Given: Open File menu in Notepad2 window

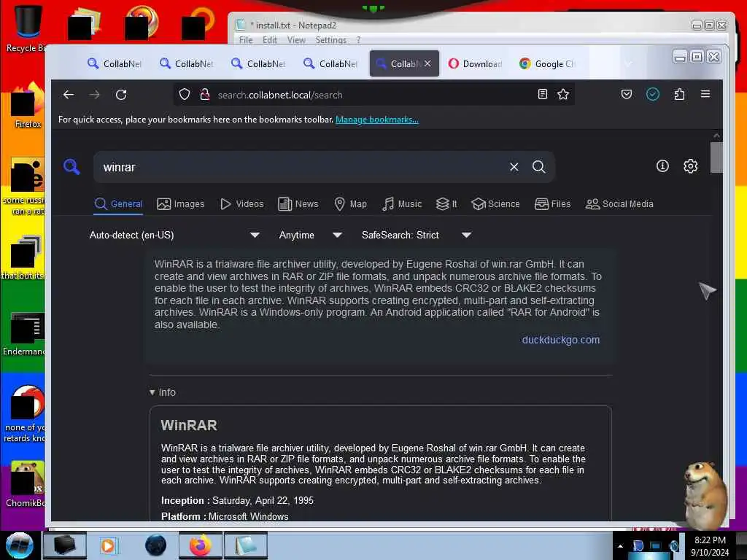Looking at the screenshot, I should coord(246,40).
